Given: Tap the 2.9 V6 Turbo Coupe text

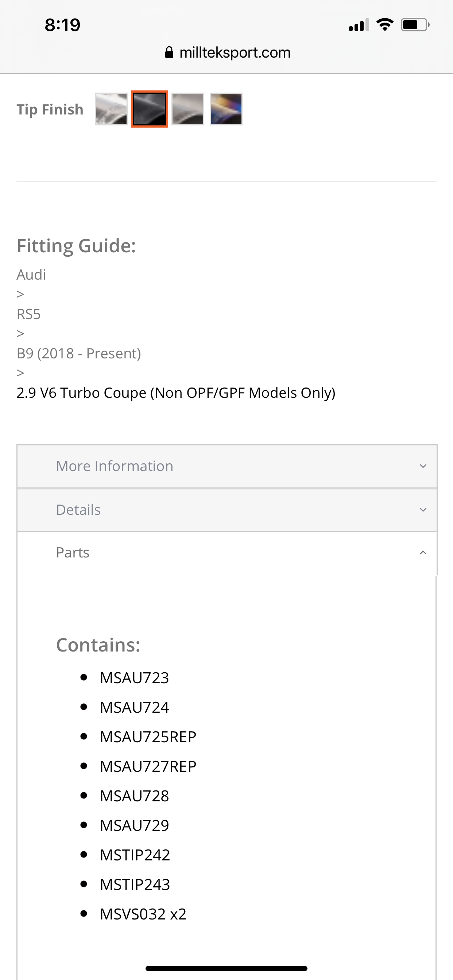Looking at the screenshot, I should tap(176, 393).
